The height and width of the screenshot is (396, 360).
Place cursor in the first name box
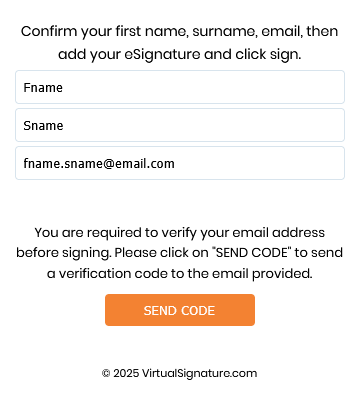180,87
